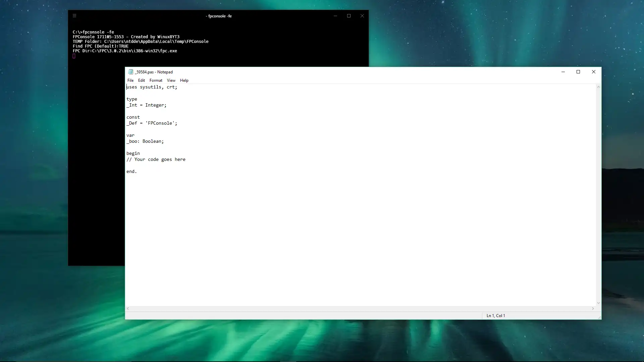
Task: Click the 'FPC Dir' path line in terminal
Action: [125, 51]
